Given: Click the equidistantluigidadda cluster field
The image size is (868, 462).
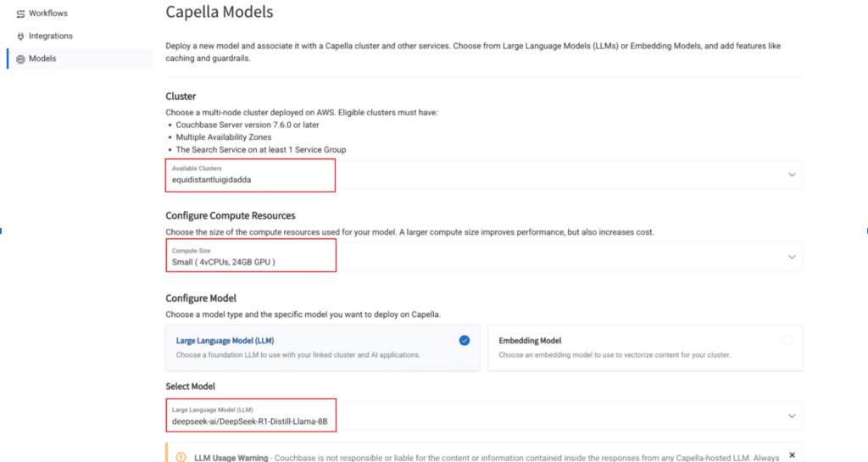Looking at the screenshot, I should [x=483, y=175].
